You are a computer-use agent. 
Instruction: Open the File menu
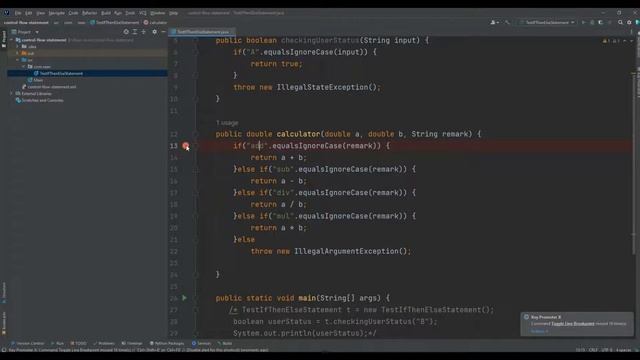tap(18, 13)
